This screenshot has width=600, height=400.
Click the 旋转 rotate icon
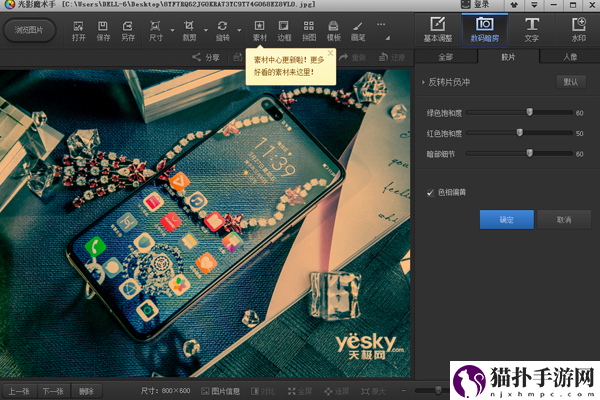tap(222, 31)
